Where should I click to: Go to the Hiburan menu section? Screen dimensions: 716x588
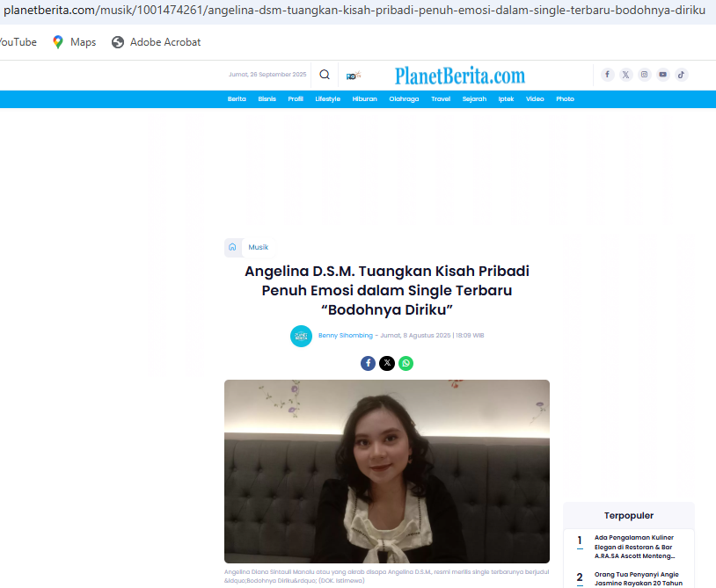click(x=364, y=99)
